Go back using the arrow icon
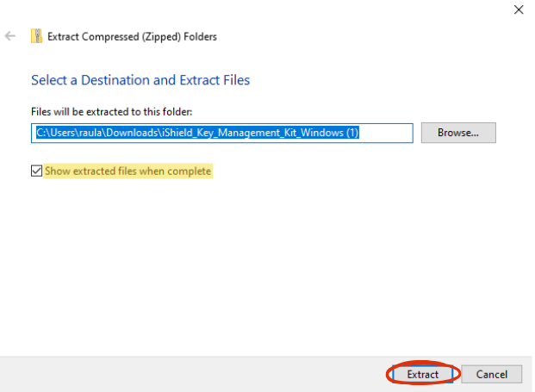Viewport: 535px width, 392px height. 10,36
